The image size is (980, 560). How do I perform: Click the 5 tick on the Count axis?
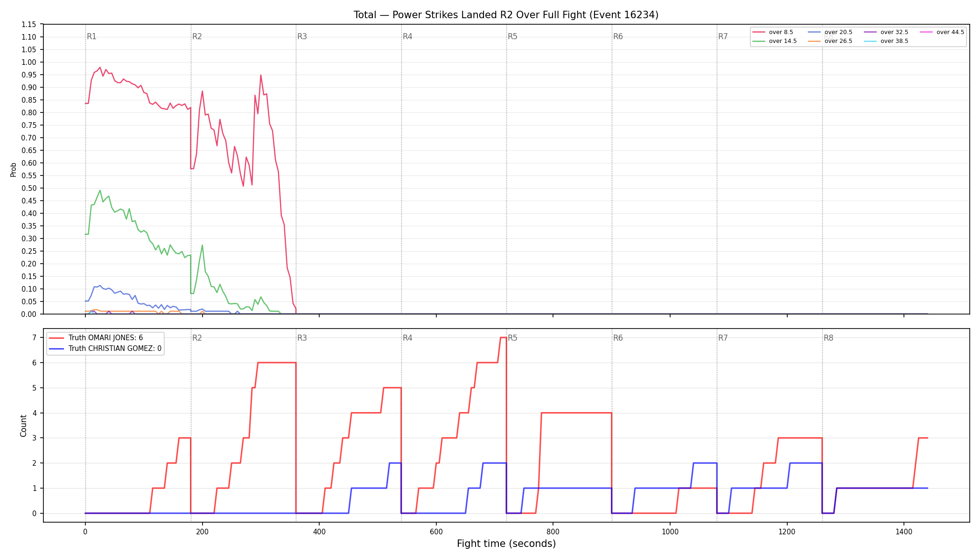(x=34, y=388)
